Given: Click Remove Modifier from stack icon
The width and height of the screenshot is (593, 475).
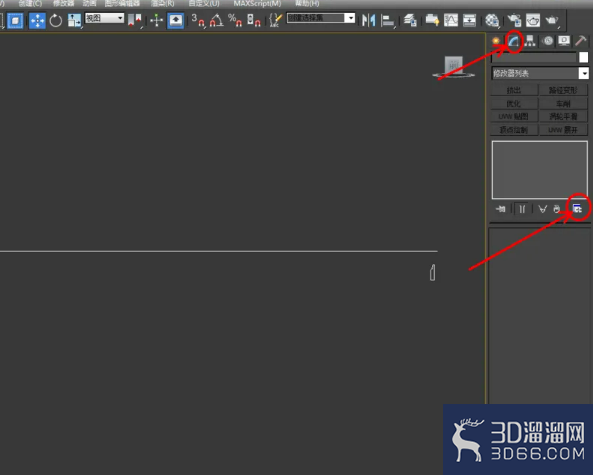Looking at the screenshot, I should (x=557, y=209).
